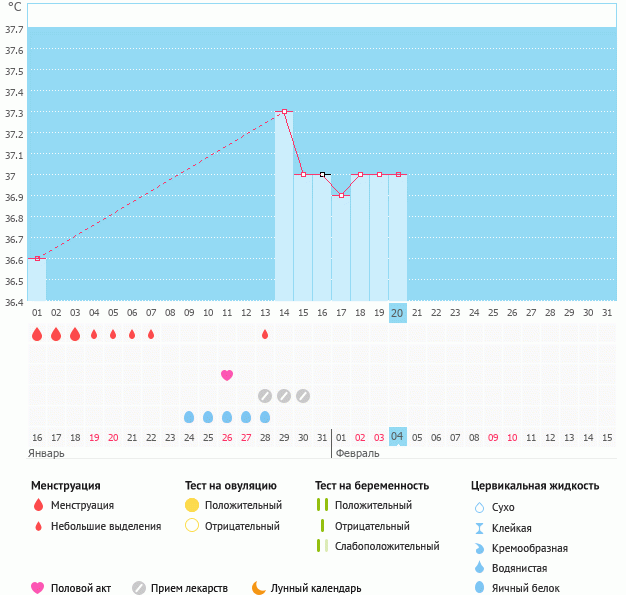Select the egg-white fluid icon on day 11

coord(227,417)
